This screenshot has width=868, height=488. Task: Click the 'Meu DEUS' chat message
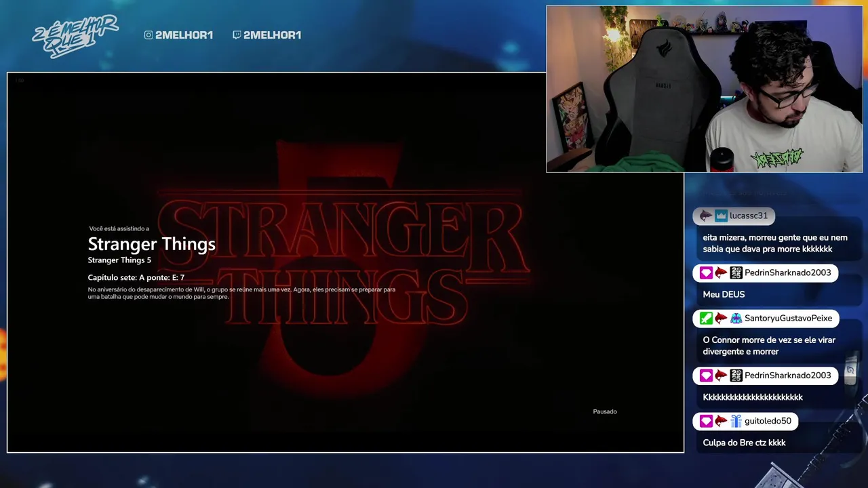[724, 295]
